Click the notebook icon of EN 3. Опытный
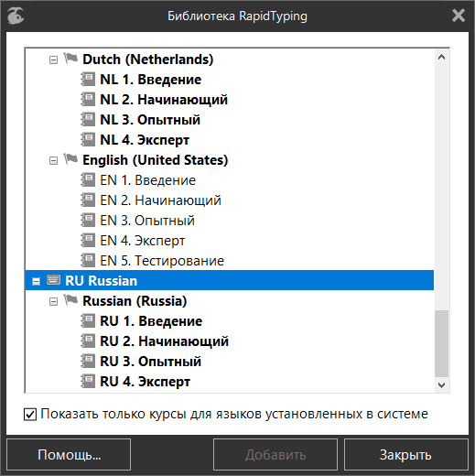475x476 pixels. click(88, 220)
